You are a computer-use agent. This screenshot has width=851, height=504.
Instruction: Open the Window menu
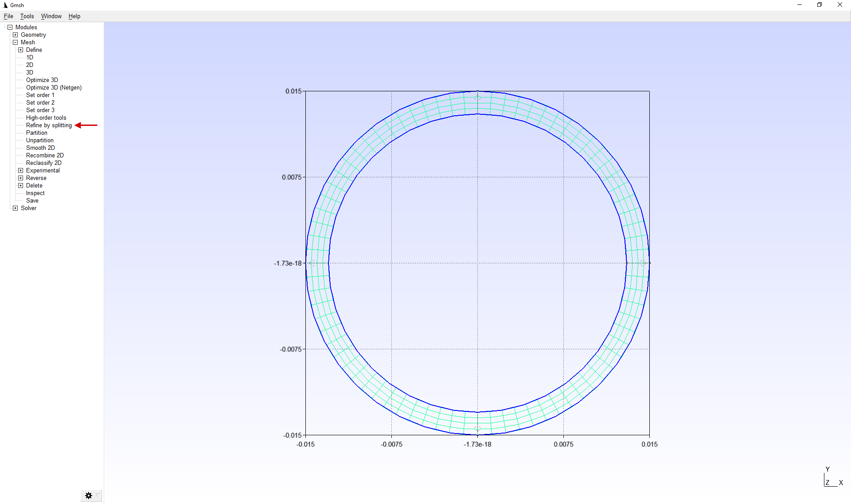tap(51, 16)
